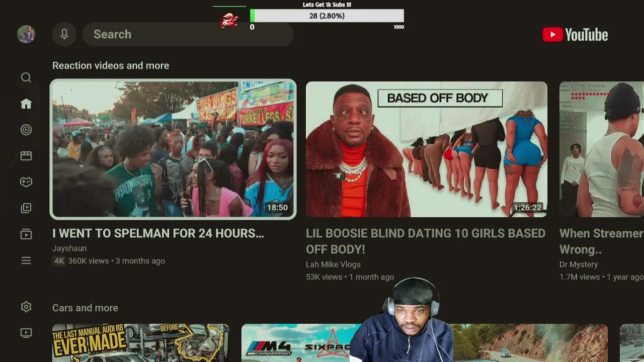The height and width of the screenshot is (362, 644).
Task: Open Dr Mystery channel name
Action: coord(579,264)
